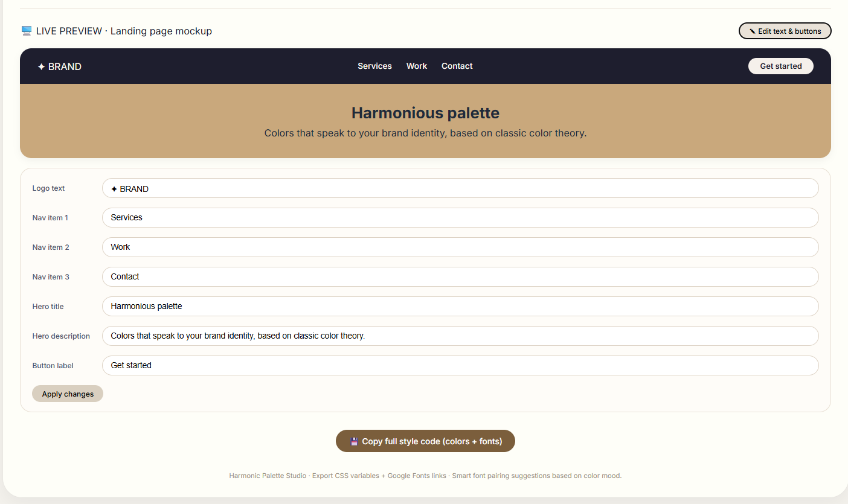Click the Hero description label

click(x=61, y=336)
